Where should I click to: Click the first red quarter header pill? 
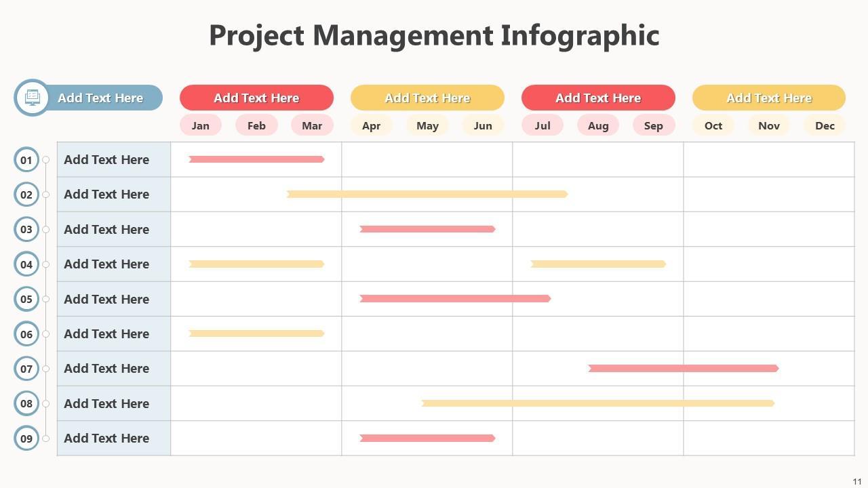coord(256,98)
